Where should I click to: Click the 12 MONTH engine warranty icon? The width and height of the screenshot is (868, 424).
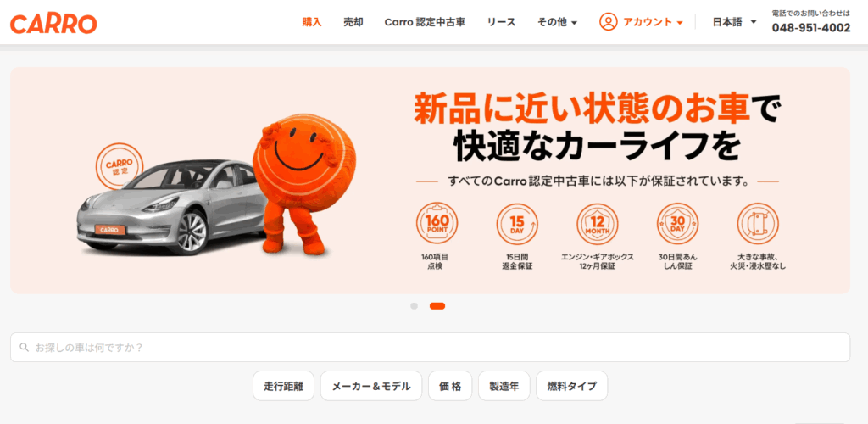click(x=598, y=224)
